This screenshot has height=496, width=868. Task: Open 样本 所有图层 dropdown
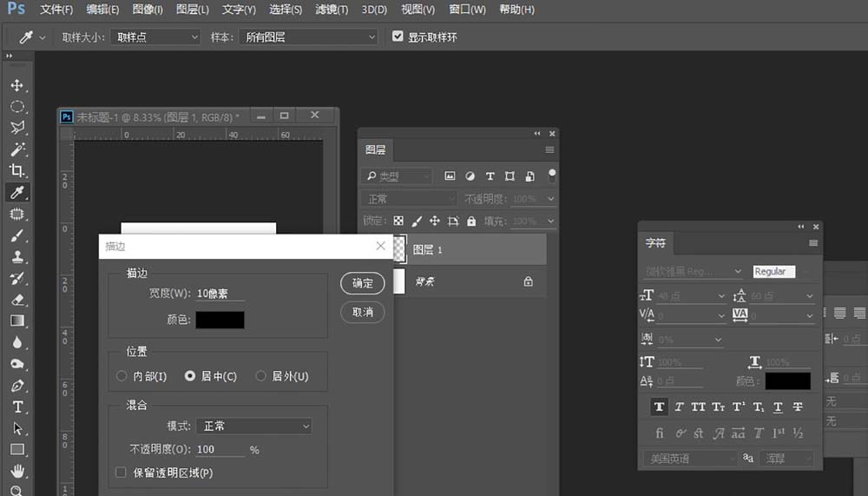pos(309,37)
